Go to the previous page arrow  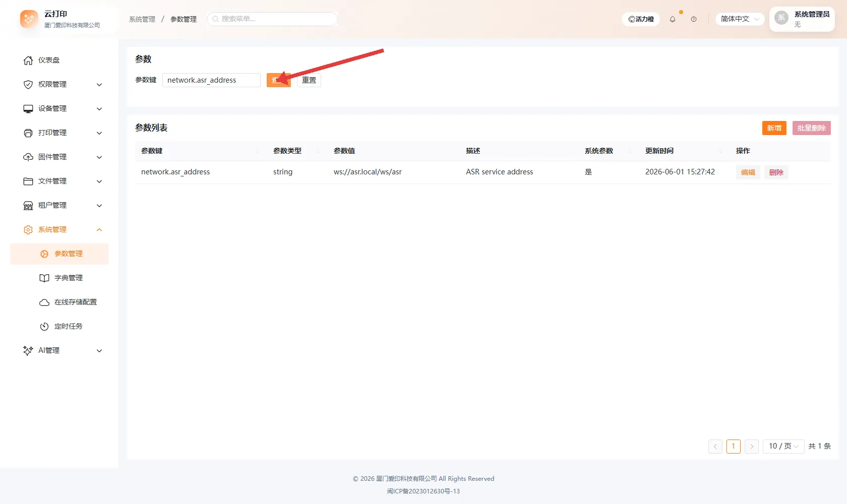click(715, 447)
